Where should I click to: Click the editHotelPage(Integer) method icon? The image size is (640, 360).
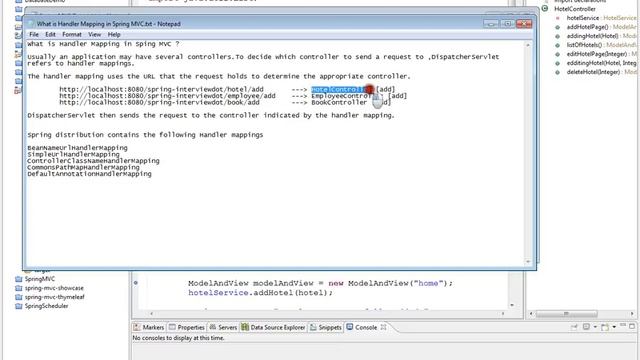coord(558,54)
